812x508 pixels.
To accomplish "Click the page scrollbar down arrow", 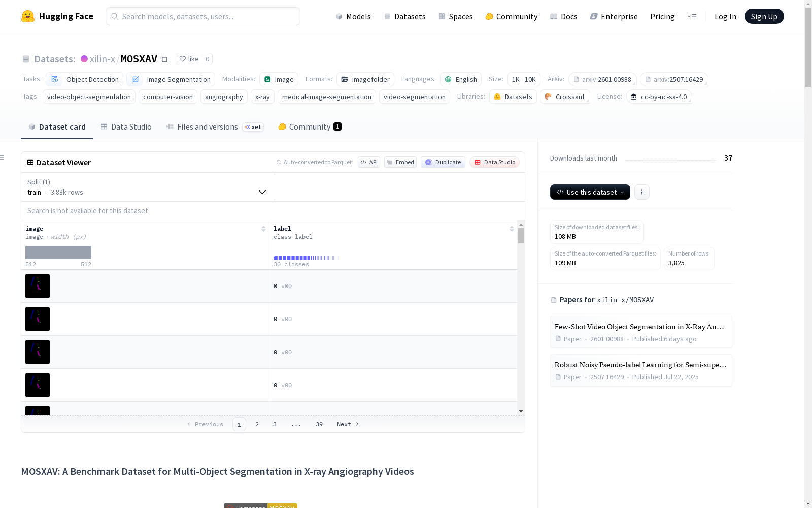I will (808, 504).
